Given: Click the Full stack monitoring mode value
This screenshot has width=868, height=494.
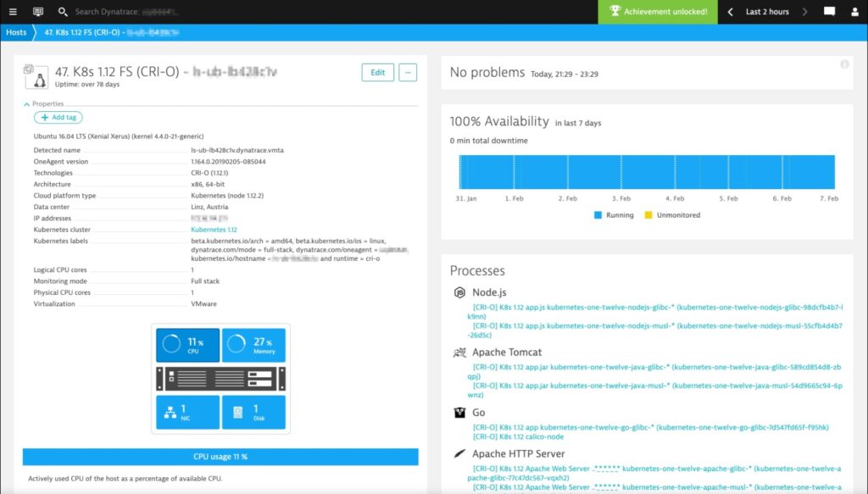Looking at the screenshot, I should [x=205, y=281].
